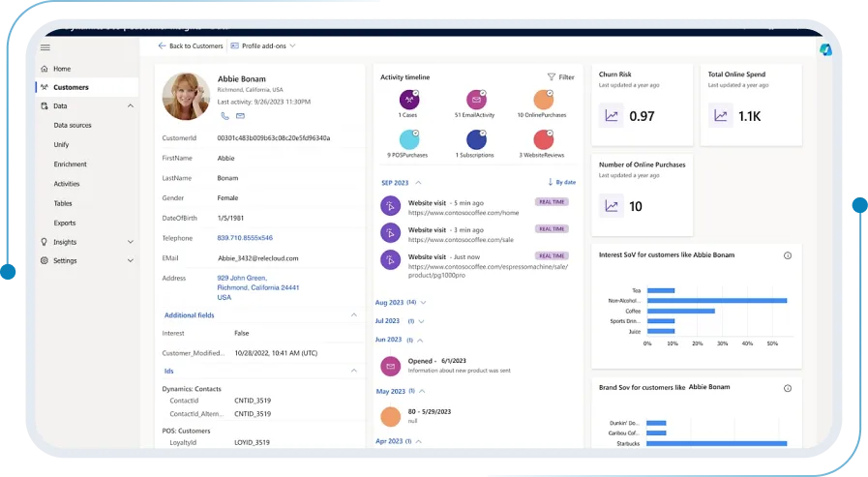The height and width of the screenshot is (477, 868).
Task: Click the Churn Risk value 0.97
Action: [x=642, y=116]
